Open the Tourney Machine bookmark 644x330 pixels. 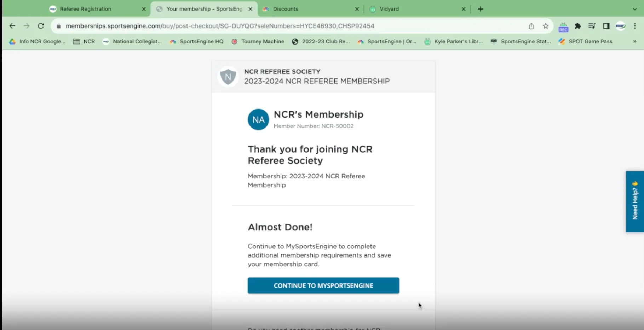[x=258, y=41]
